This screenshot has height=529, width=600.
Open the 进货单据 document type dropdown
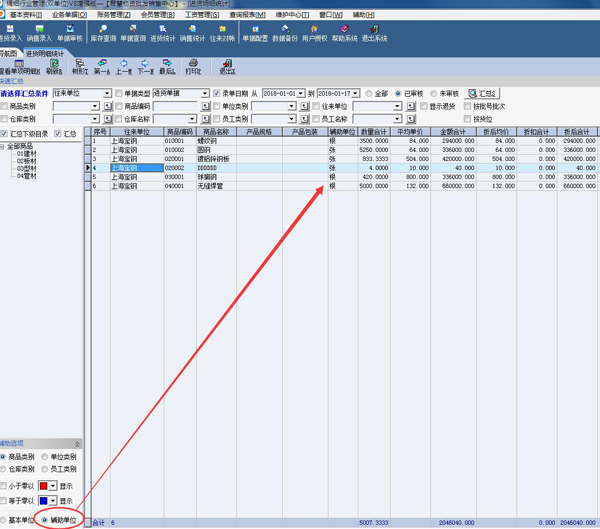tap(205, 94)
